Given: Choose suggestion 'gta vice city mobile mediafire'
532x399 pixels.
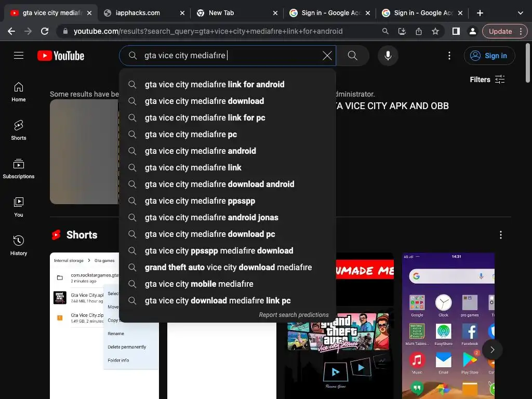Looking at the screenshot, I should click(228, 284).
